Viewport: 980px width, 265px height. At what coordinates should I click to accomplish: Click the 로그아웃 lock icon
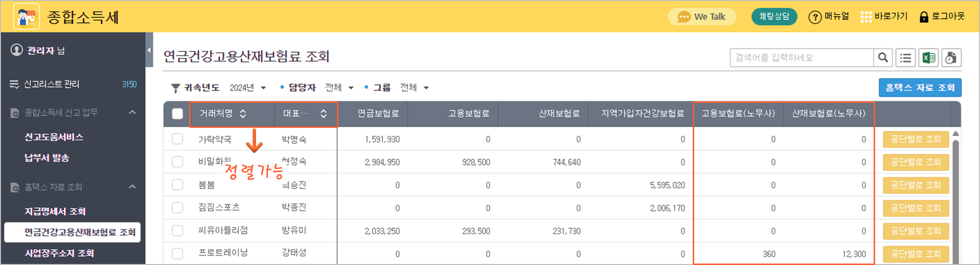(924, 17)
